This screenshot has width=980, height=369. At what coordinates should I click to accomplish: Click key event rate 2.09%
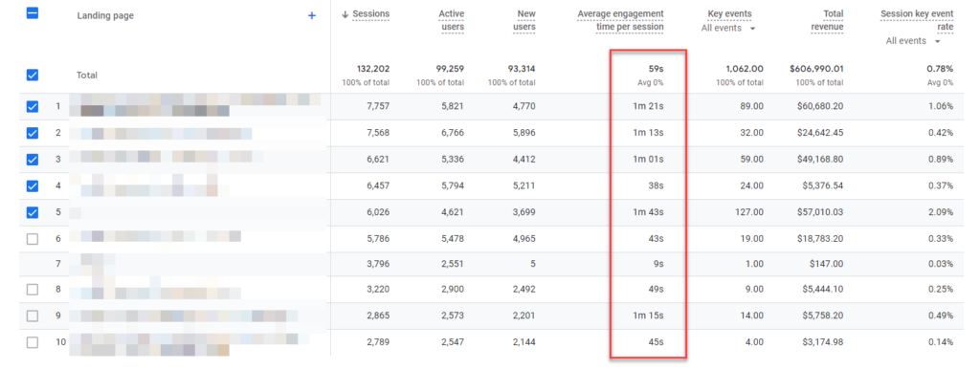point(941,212)
